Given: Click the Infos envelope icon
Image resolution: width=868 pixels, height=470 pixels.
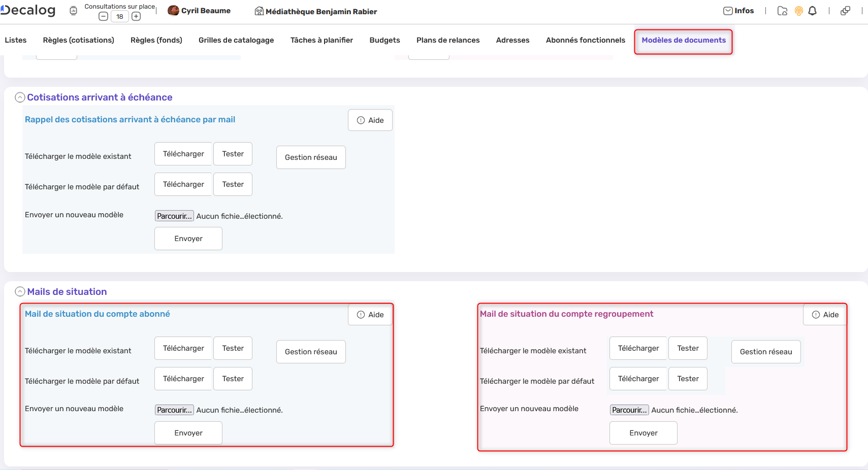Looking at the screenshot, I should tap(727, 10).
